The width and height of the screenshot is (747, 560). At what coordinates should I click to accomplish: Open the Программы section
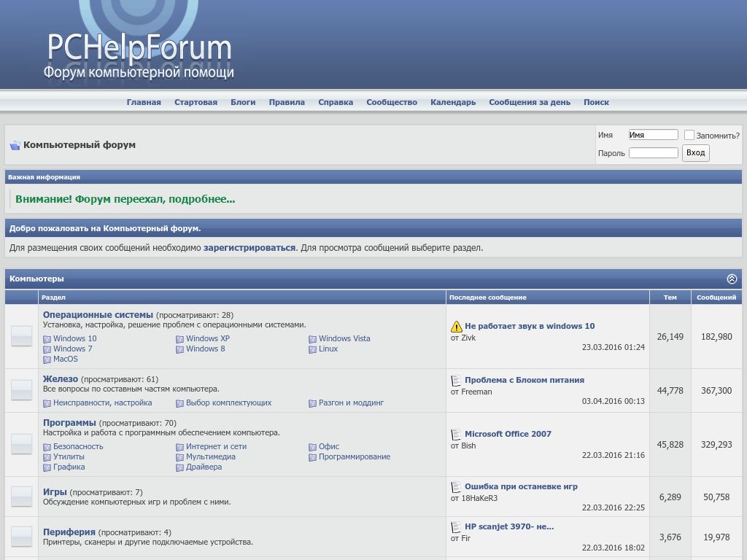(69, 423)
